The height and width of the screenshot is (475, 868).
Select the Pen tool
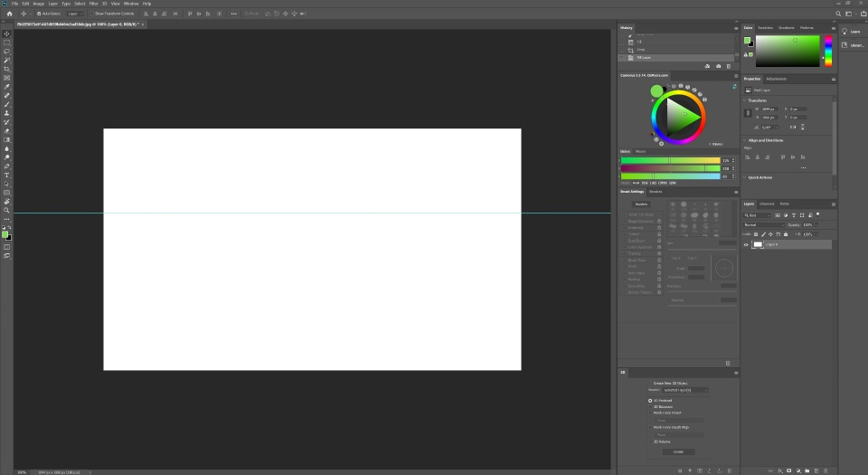tap(6, 166)
